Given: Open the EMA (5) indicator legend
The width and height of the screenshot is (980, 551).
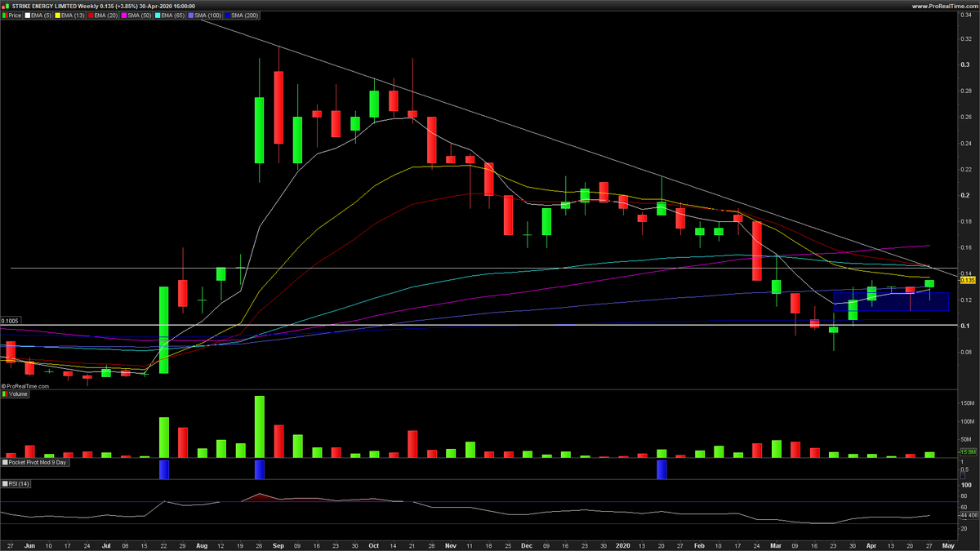Looking at the screenshot, I should (38, 16).
